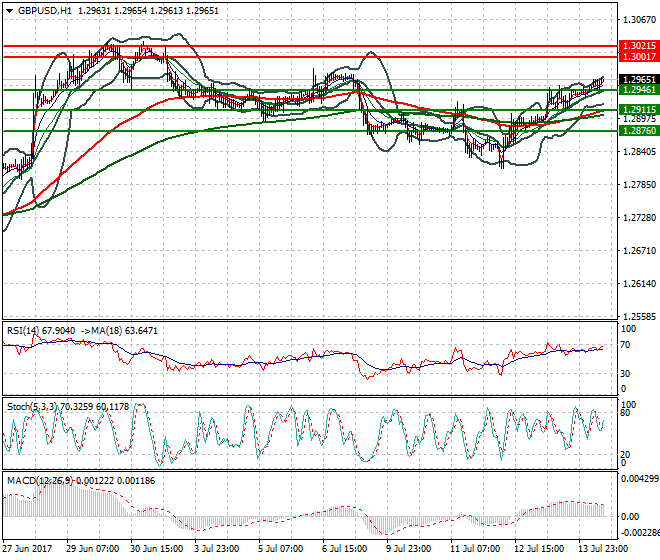This screenshot has height=560, width=660.
Task: Click the 9 Jul 23:00 time label
Action: [x=409, y=549]
